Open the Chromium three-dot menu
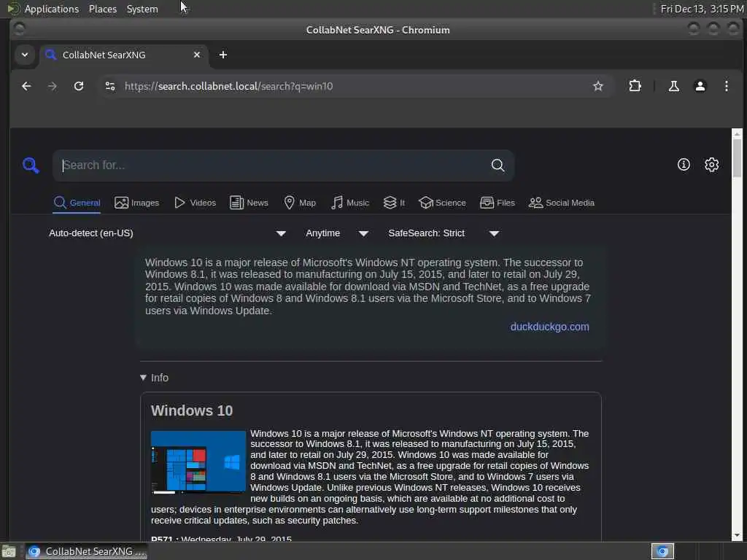This screenshot has width=747, height=560. click(727, 86)
